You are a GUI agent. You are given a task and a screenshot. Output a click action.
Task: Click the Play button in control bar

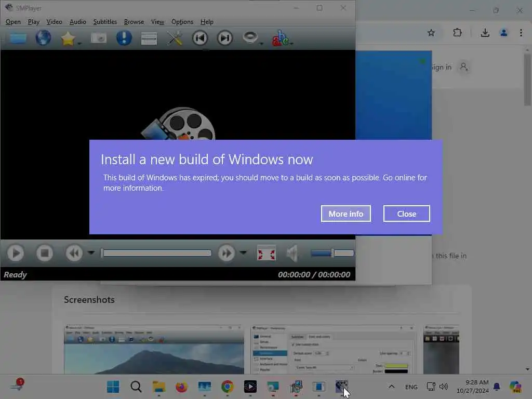[x=16, y=253]
